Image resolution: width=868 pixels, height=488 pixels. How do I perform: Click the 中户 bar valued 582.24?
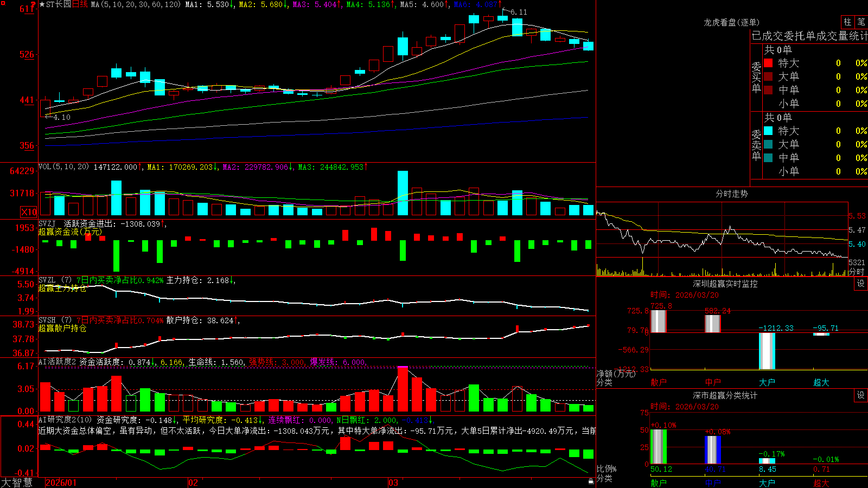click(x=713, y=324)
